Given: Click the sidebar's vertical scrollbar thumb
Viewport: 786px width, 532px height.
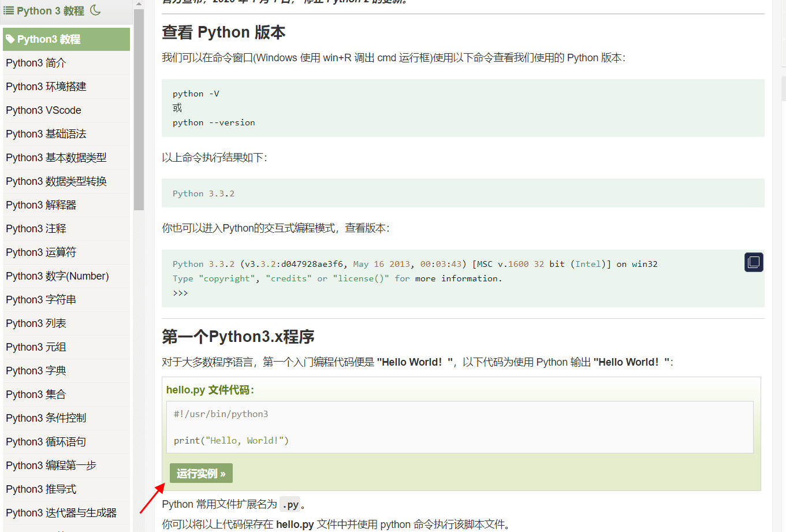Looking at the screenshot, I should click(139, 110).
